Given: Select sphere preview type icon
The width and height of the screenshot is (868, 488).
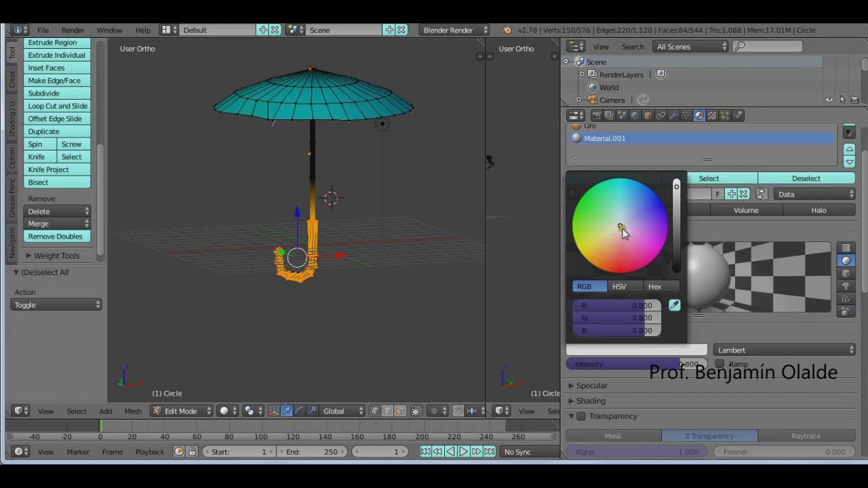Looking at the screenshot, I should click(846, 261).
